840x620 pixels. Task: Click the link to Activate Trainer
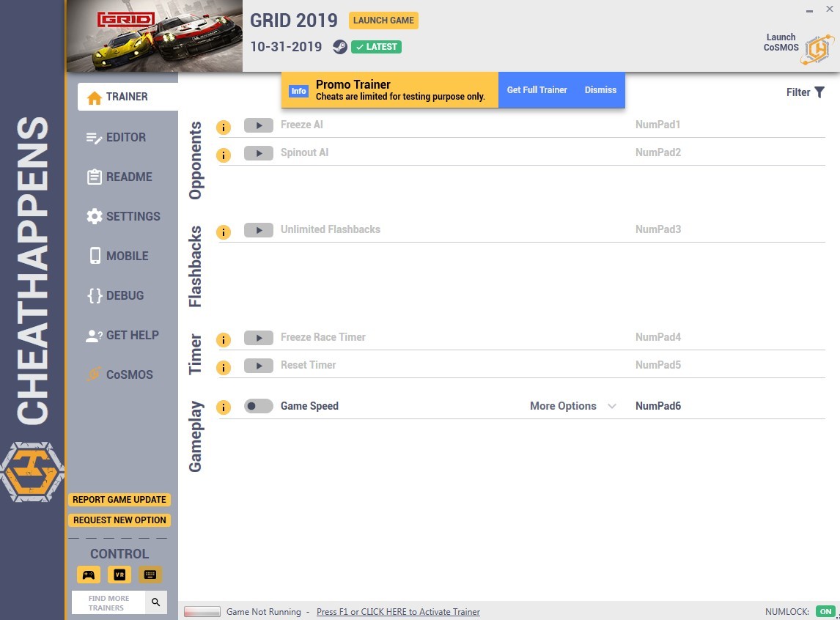(398, 611)
